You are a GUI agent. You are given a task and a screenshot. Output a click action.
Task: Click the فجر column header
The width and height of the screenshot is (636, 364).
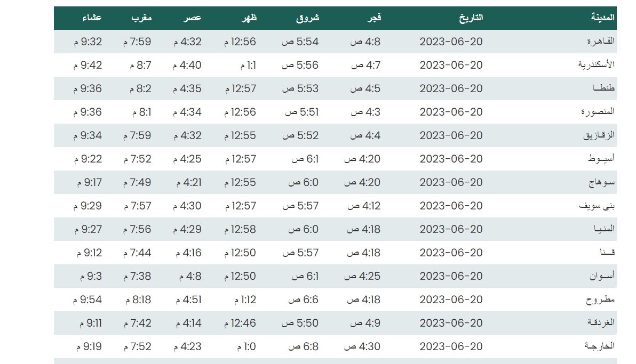tap(373, 18)
